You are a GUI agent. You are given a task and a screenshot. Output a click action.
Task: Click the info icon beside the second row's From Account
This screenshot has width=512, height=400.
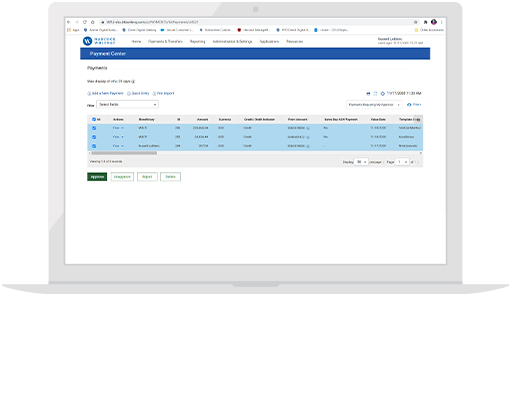point(308,137)
